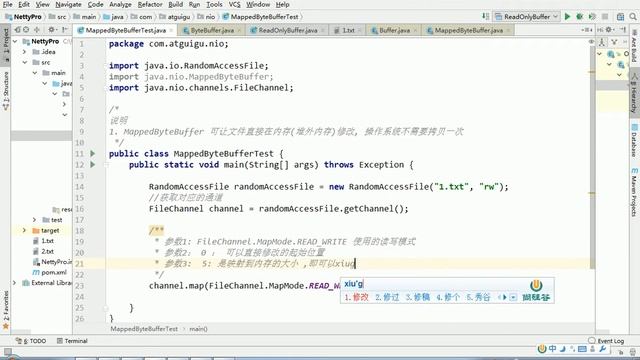Screen dimensions: 640x360
Task: Open Hierarchy panel settings gear
Action: 609,30
